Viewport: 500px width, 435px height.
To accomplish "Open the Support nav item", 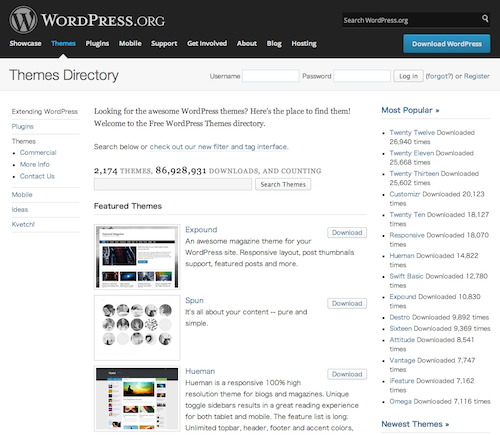I will click(x=164, y=43).
